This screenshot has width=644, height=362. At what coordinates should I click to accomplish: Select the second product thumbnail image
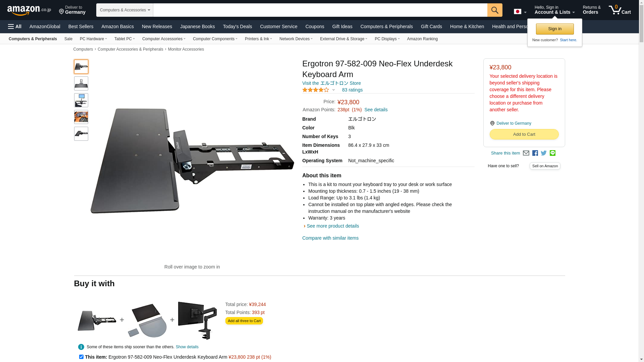click(x=81, y=83)
